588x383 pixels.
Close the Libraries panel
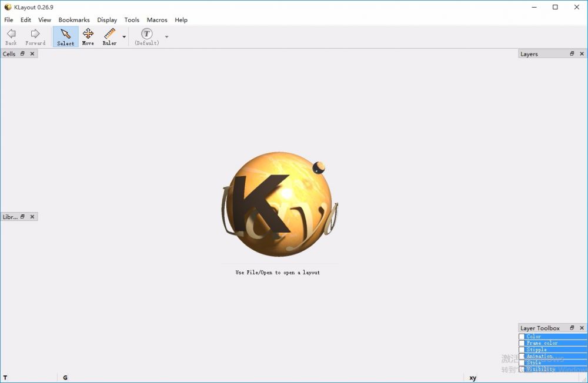(x=32, y=217)
